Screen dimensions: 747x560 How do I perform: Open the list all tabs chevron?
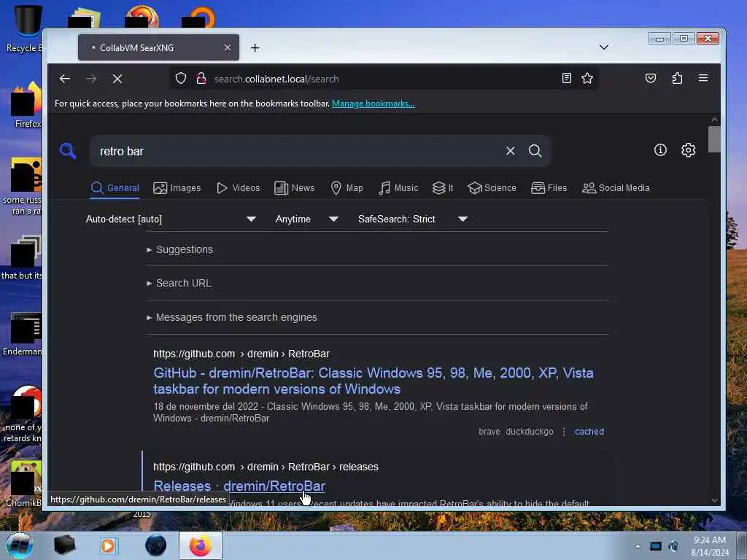pyautogui.click(x=603, y=47)
